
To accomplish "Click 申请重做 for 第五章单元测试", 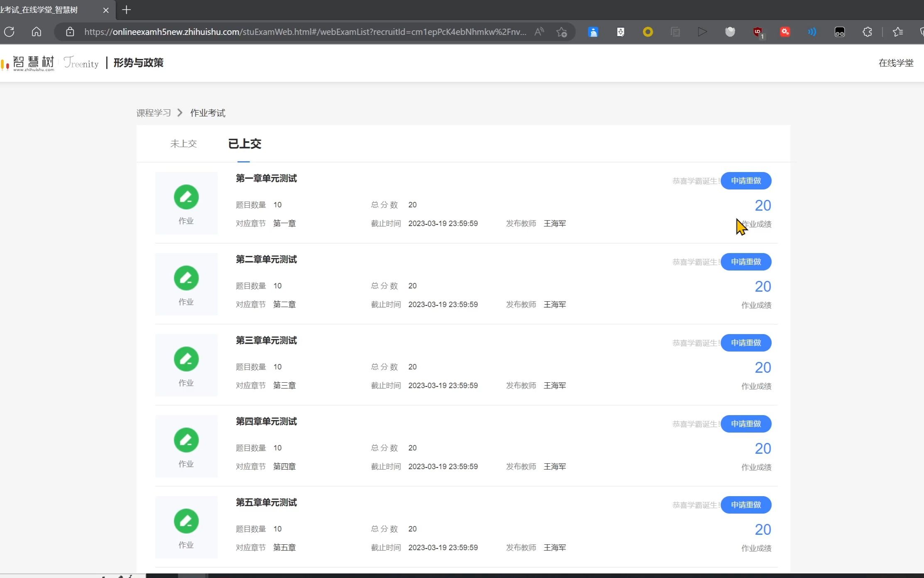I will pyautogui.click(x=746, y=505).
